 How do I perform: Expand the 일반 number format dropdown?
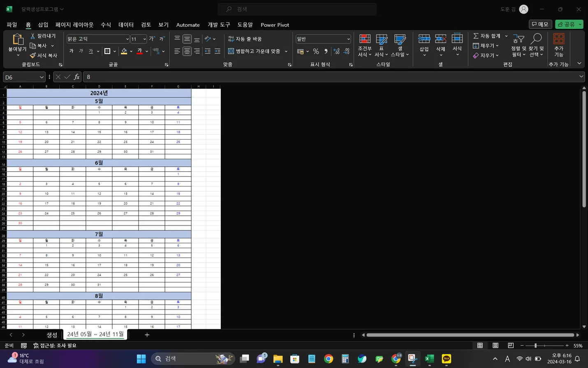point(348,39)
